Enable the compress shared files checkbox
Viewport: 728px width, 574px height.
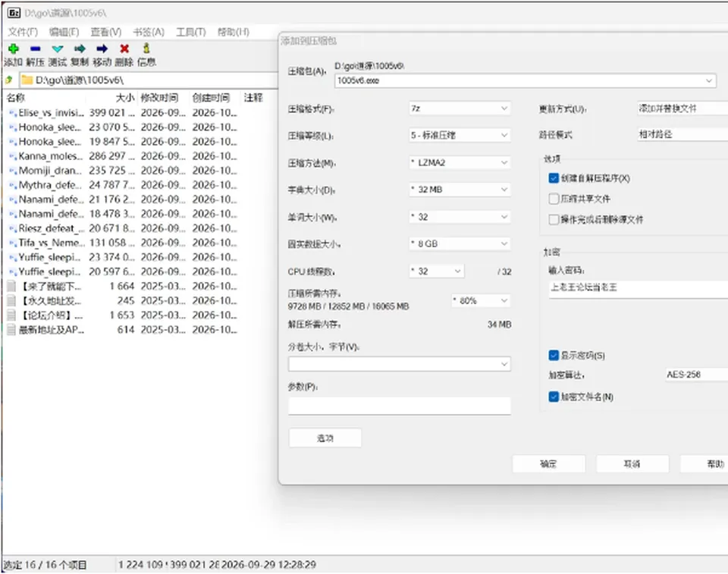coord(554,199)
